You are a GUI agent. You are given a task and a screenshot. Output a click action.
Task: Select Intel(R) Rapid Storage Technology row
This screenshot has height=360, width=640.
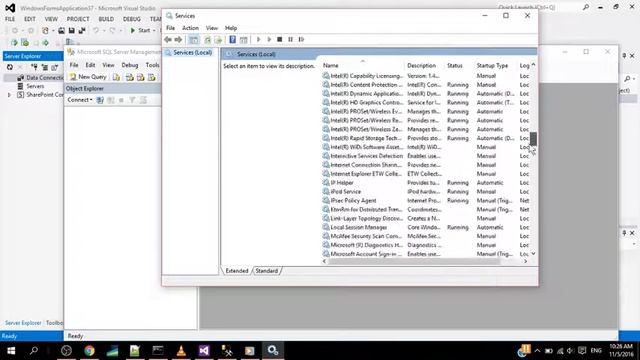(x=426, y=138)
